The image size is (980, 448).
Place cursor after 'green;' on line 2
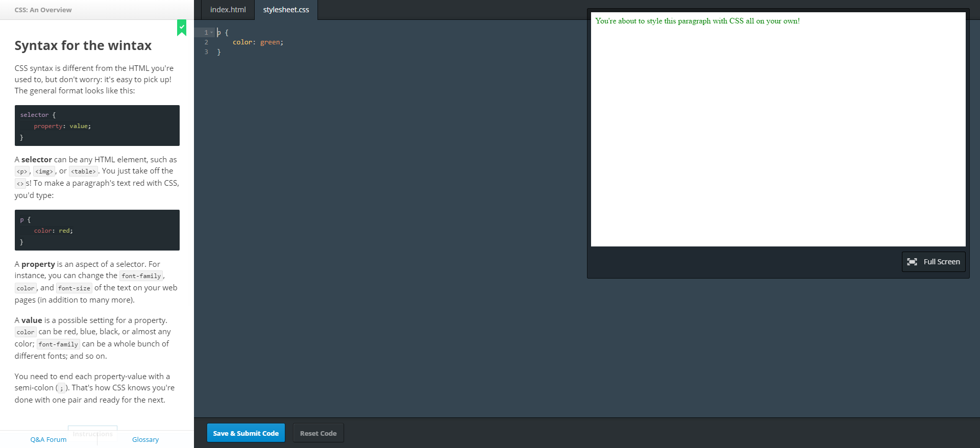(x=284, y=42)
